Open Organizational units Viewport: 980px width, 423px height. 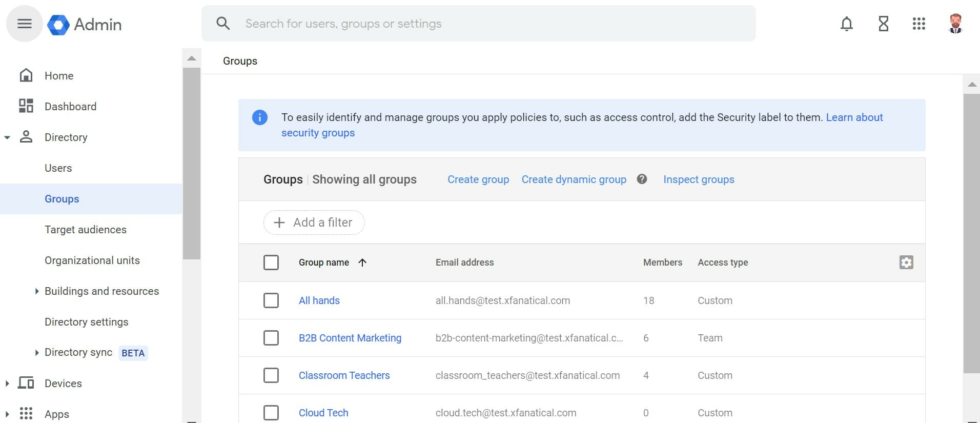click(92, 260)
